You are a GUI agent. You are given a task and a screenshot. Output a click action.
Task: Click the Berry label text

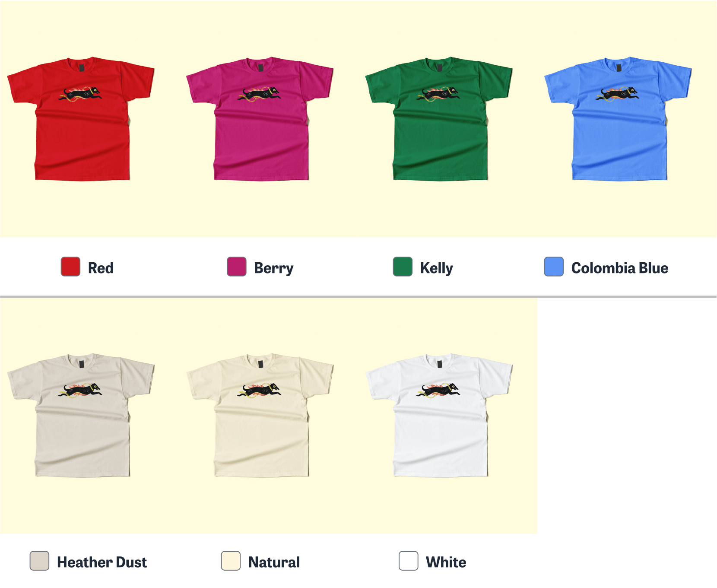click(274, 268)
